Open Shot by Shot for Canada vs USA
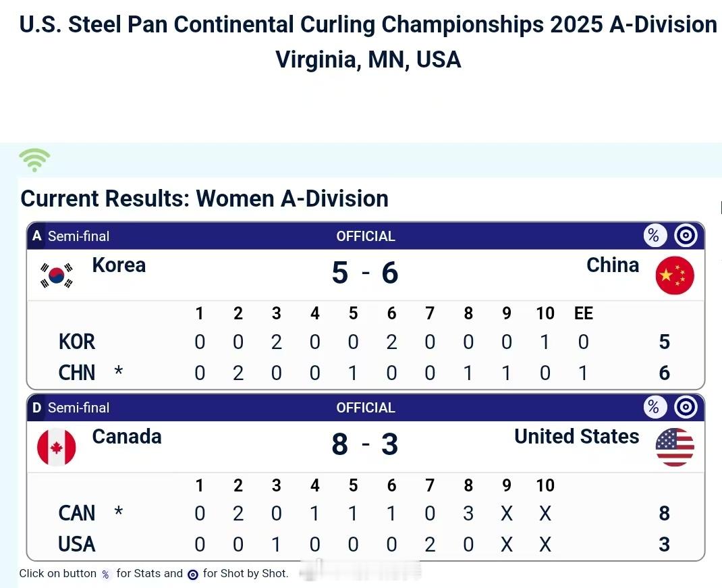 click(686, 407)
